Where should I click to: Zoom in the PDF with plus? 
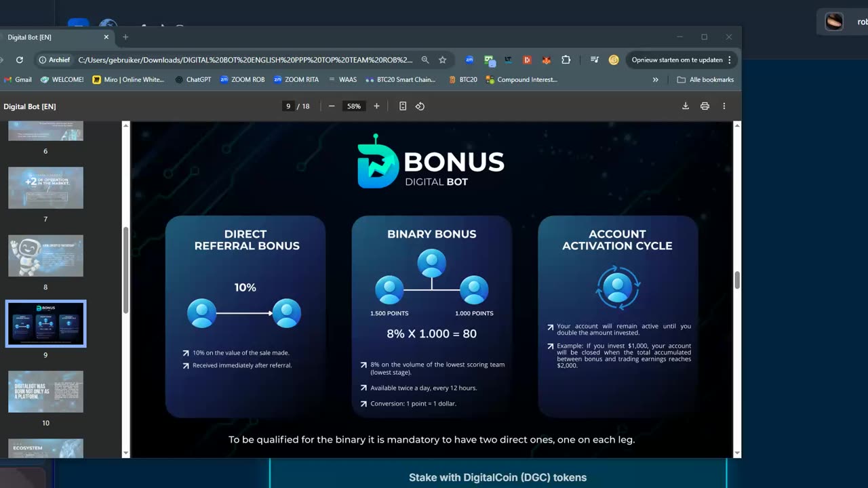pos(376,106)
